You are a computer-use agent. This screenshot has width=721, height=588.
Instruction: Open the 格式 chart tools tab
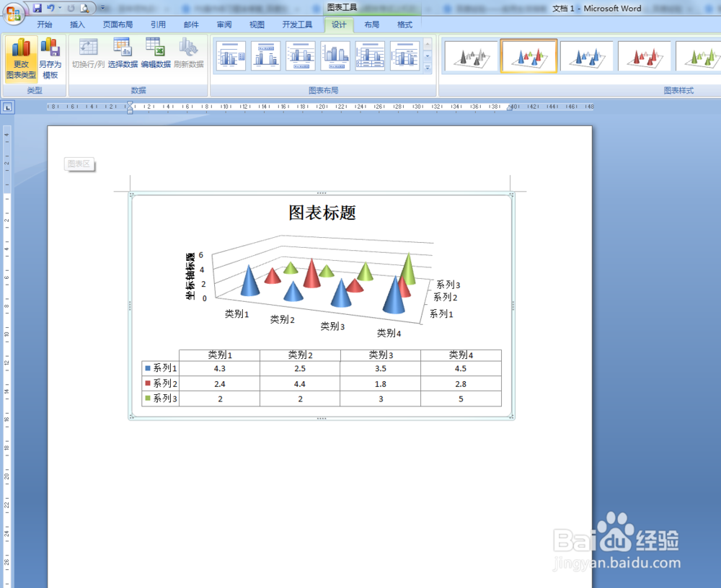coord(404,24)
